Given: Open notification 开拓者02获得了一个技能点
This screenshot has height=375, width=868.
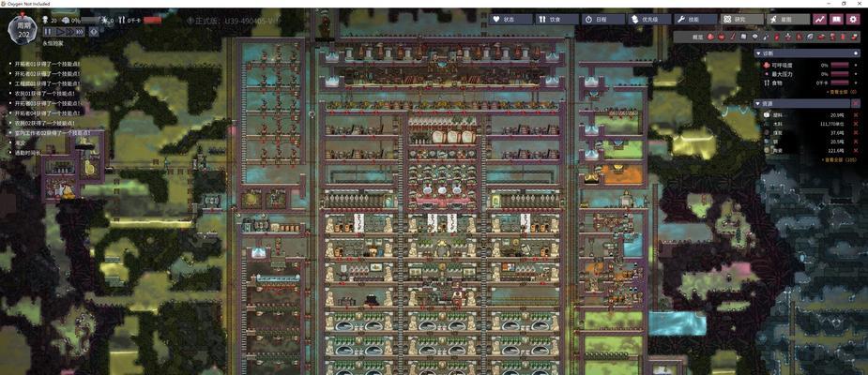Looking at the screenshot, I should tap(47, 73).
